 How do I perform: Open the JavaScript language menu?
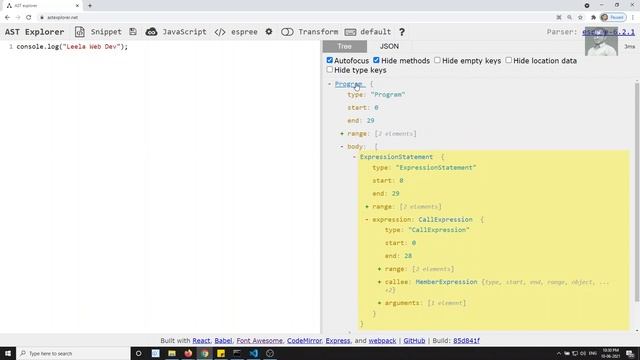(x=184, y=32)
